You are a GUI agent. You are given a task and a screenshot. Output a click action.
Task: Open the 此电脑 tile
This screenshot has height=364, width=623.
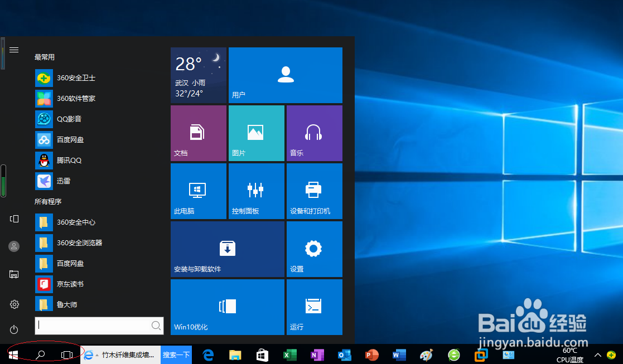pos(198,191)
